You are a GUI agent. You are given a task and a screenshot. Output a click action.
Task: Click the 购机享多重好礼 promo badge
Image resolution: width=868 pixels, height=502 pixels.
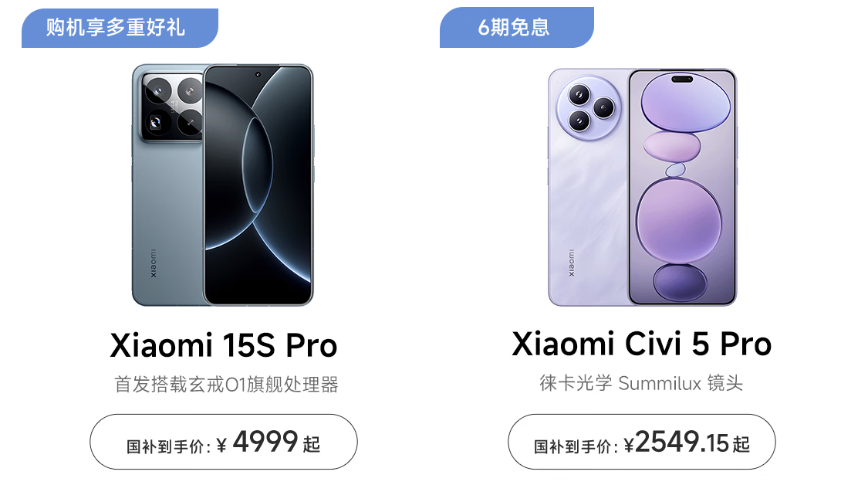(x=120, y=28)
